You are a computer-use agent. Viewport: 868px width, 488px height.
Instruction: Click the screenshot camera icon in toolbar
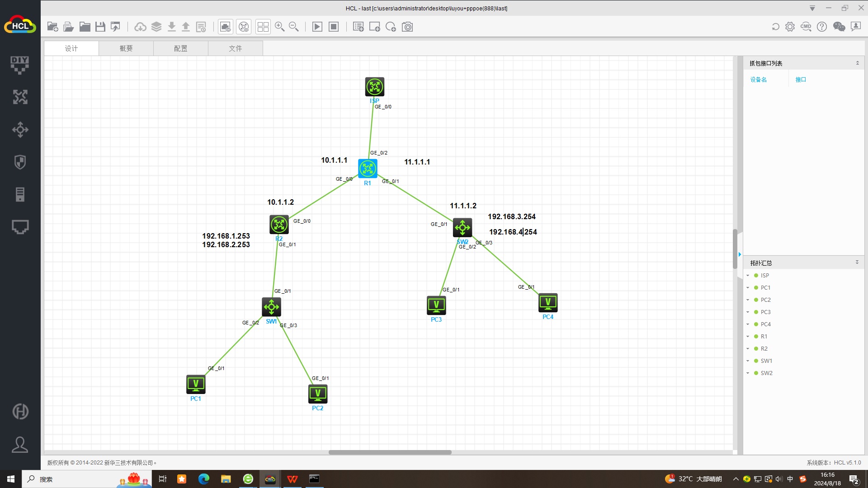point(407,27)
